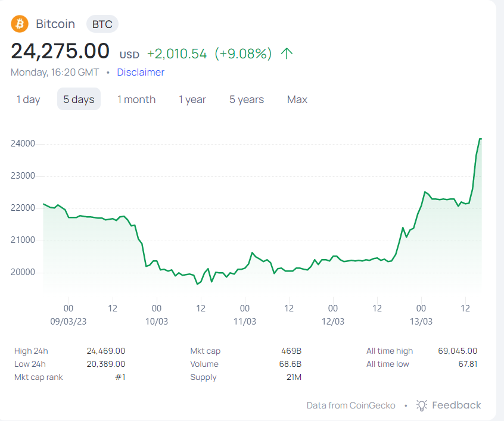Click the 22000 y-axis label
Image resolution: width=504 pixels, height=421 pixels.
23,208
